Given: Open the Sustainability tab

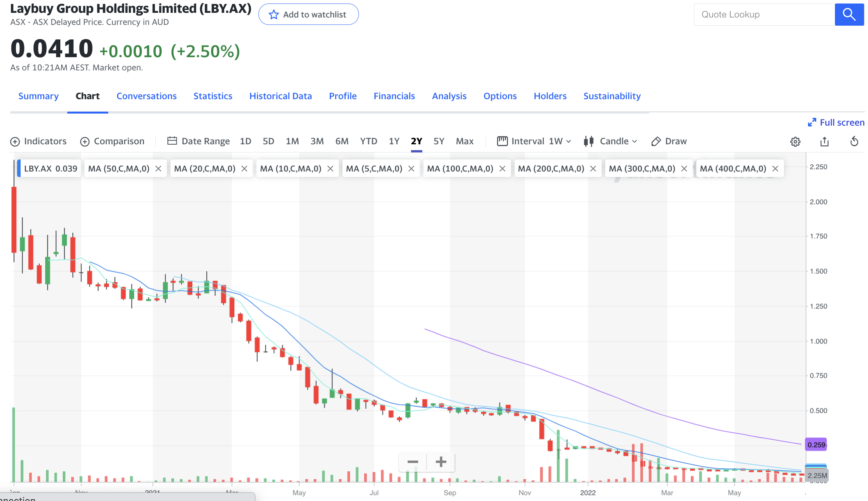Looking at the screenshot, I should [612, 96].
